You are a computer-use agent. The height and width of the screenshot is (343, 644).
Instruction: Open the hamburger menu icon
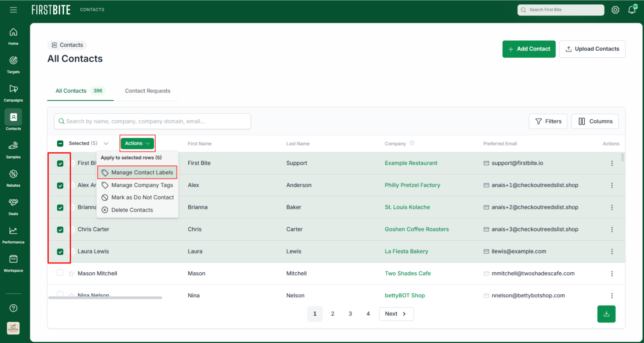13,10
